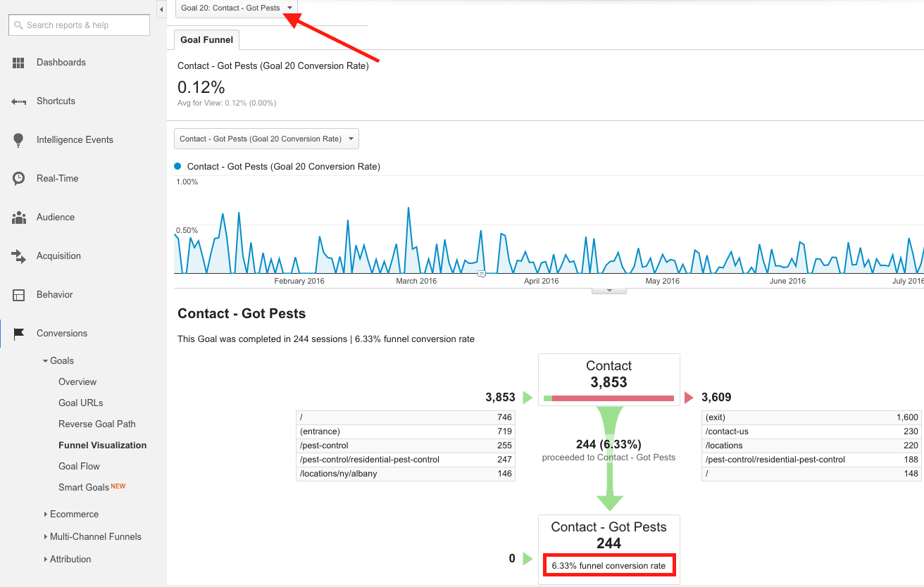Open the Reverse Goal Path report
924x587 pixels.
tap(96, 424)
